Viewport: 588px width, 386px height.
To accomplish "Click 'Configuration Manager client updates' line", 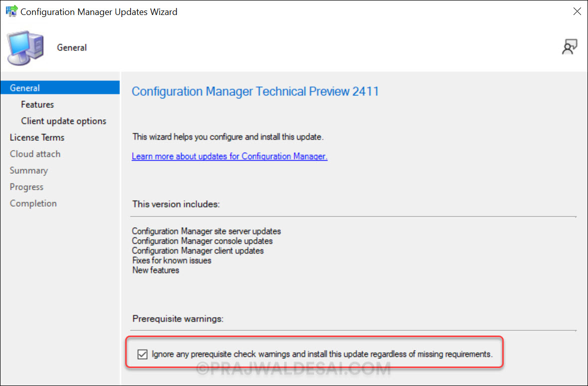I will click(x=198, y=251).
